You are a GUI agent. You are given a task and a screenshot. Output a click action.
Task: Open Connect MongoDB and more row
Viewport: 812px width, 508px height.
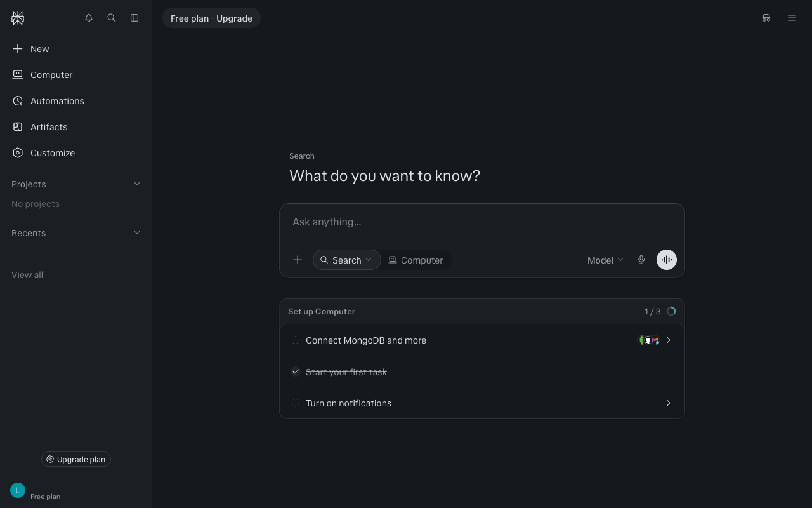click(482, 340)
